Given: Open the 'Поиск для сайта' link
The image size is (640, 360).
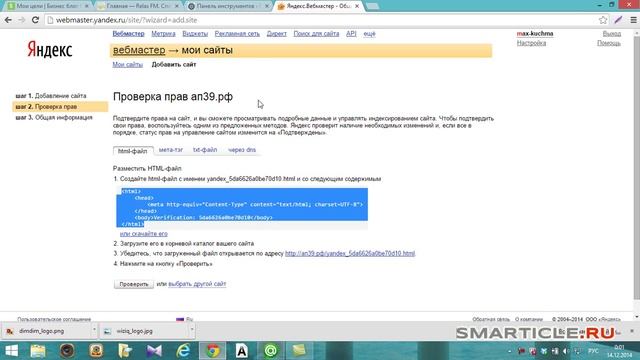Looking at the screenshot, I should click(x=316, y=33).
